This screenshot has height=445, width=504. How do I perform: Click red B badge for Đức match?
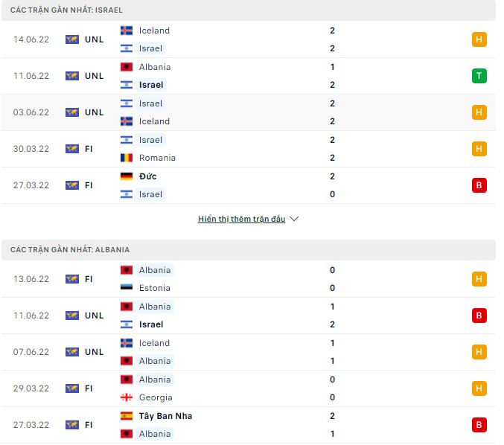(x=479, y=185)
